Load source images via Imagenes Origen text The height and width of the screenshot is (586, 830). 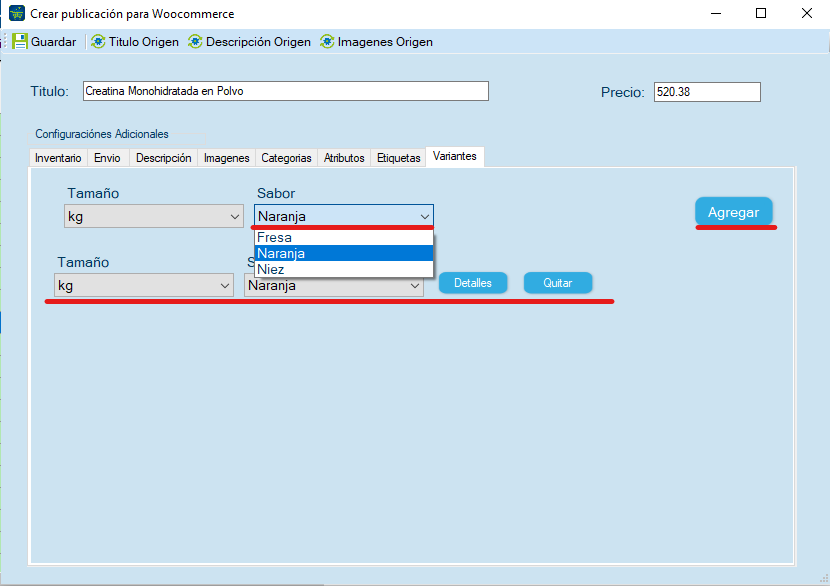tap(385, 42)
